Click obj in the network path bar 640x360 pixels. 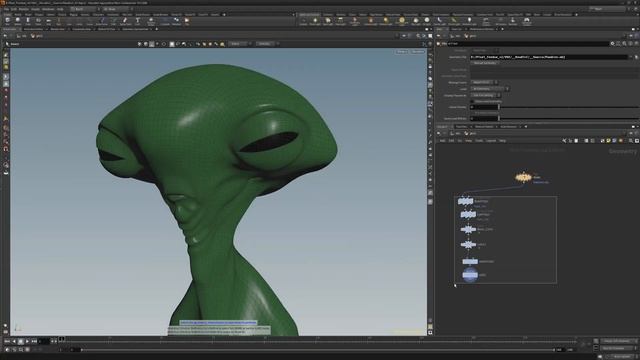456,133
